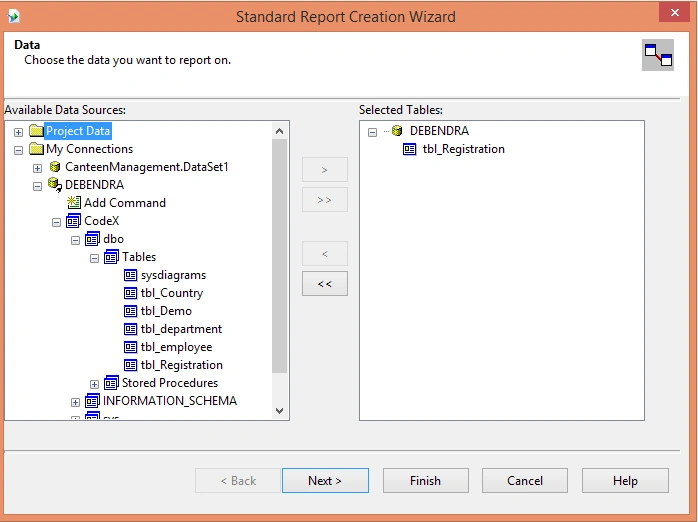Remove all tables with << button
Viewport: 698px width, 522px height.
click(325, 284)
